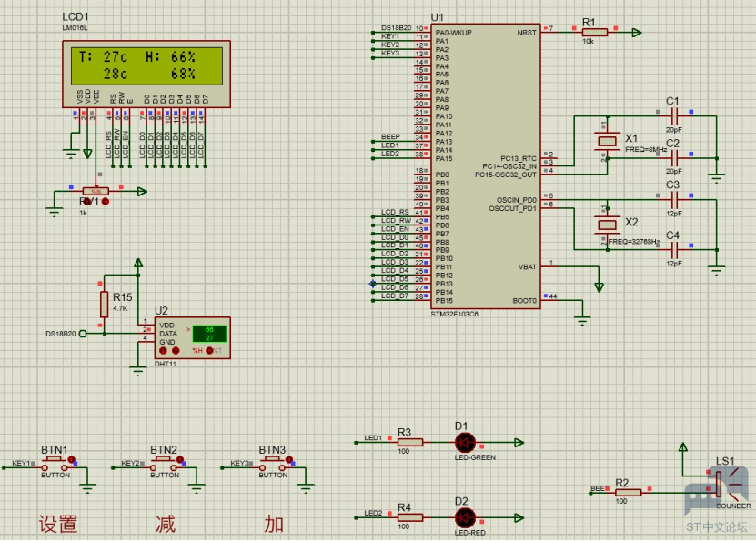The image size is (756, 541).
Task: Select resistor R15 4.7K
Action: (x=104, y=304)
